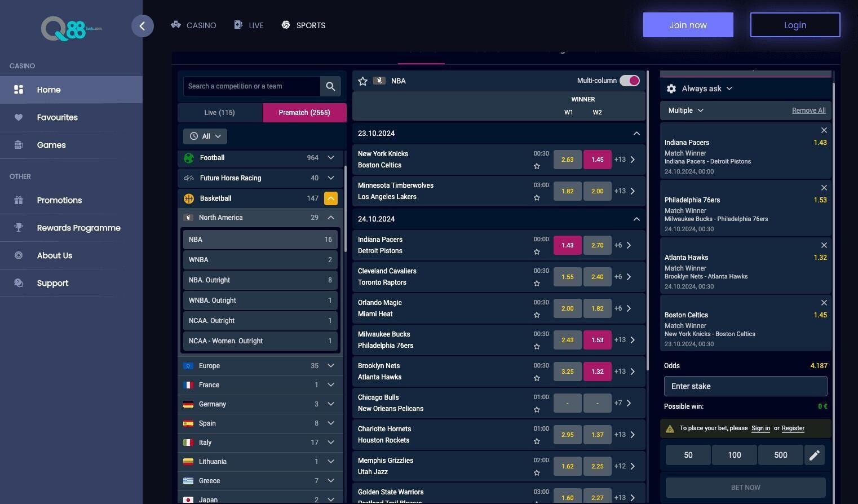The width and height of the screenshot is (858, 504).
Task: Star the Bulls vs Pelicans match
Action: [537, 409]
